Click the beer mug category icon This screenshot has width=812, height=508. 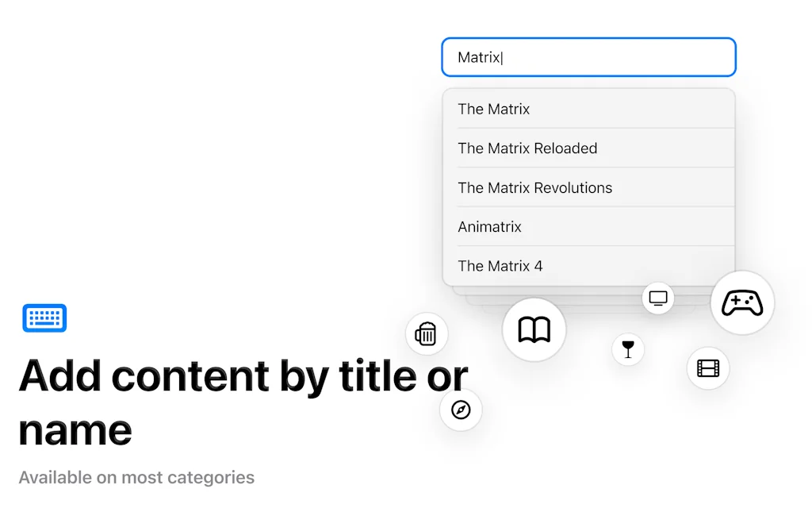point(427,334)
